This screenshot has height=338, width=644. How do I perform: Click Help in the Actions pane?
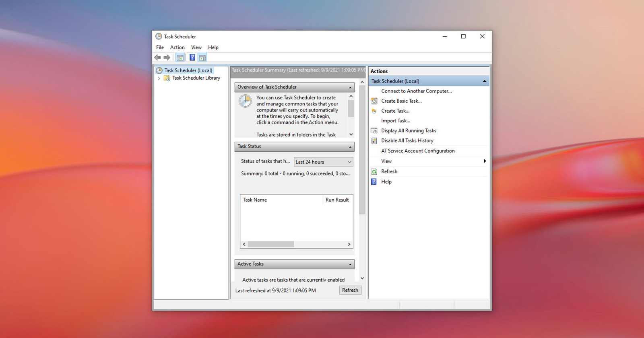click(386, 182)
